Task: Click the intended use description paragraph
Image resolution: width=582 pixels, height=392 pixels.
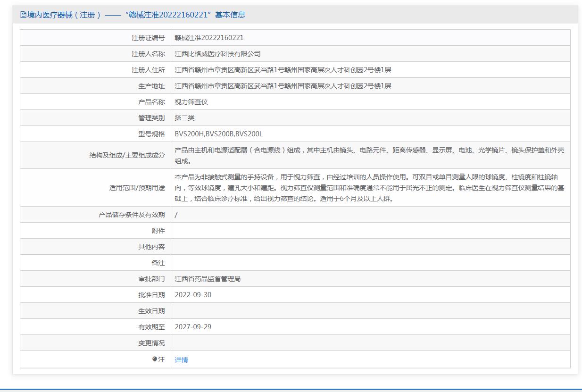Action: [x=369, y=188]
